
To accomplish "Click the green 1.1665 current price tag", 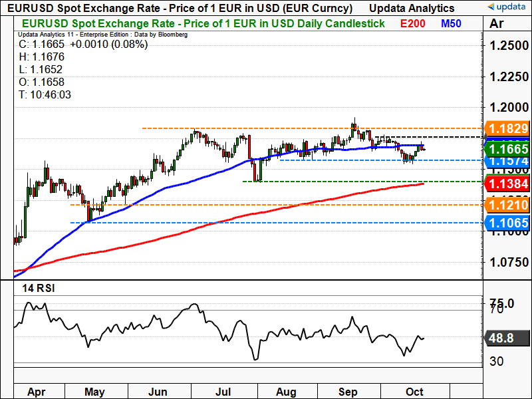I will pyautogui.click(x=507, y=149).
